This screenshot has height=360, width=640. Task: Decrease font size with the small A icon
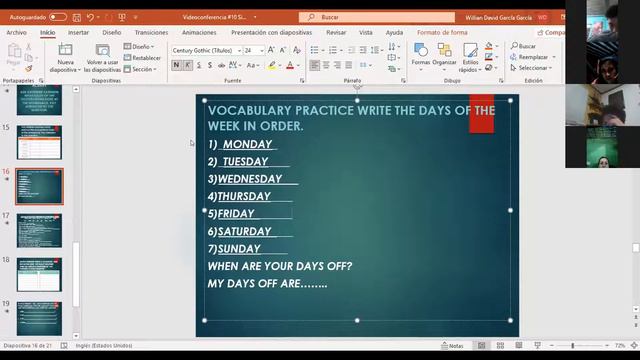click(282, 50)
